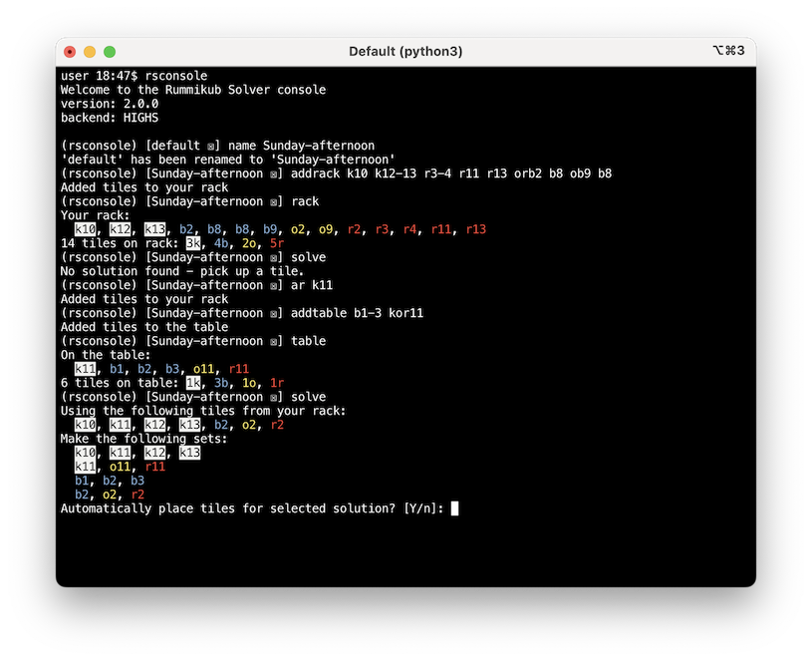
Task: Click the o9 tile in Your rack list
Action: [x=326, y=229]
